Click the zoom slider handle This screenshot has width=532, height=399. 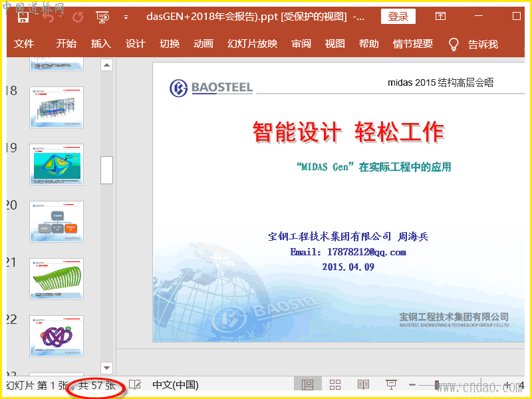point(438,385)
